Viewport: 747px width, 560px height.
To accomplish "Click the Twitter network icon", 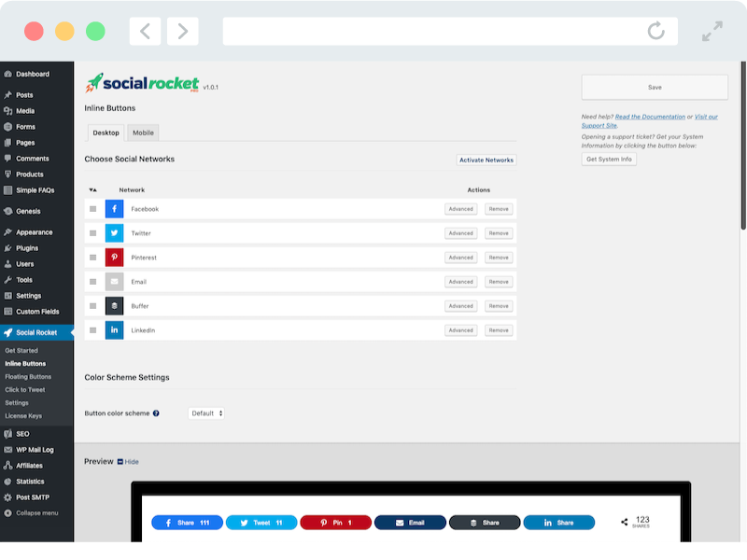I will pyautogui.click(x=114, y=233).
